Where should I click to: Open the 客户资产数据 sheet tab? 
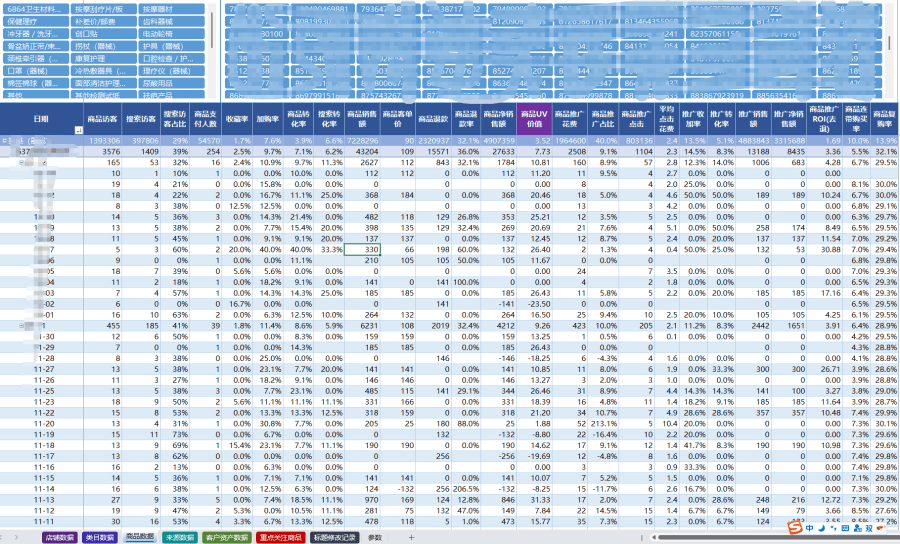click(x=226, y=537)
